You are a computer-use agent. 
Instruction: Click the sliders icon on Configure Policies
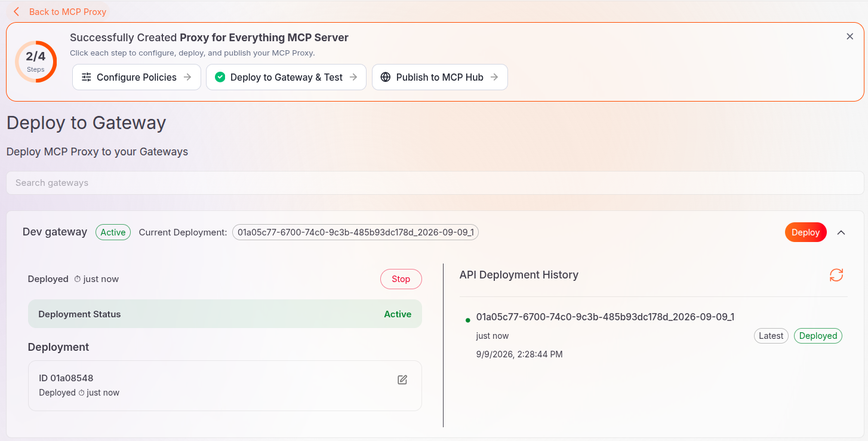click(x=87, y=77)
